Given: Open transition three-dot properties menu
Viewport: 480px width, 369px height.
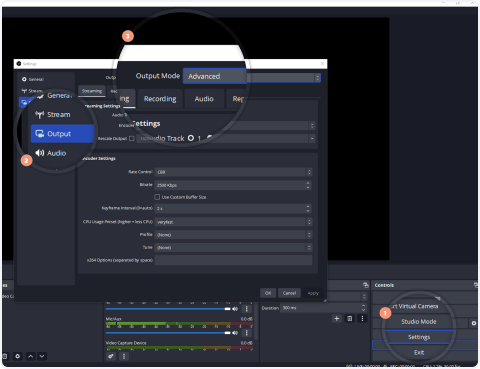Looking at the screenshot, I should click(x=362, y=319).
